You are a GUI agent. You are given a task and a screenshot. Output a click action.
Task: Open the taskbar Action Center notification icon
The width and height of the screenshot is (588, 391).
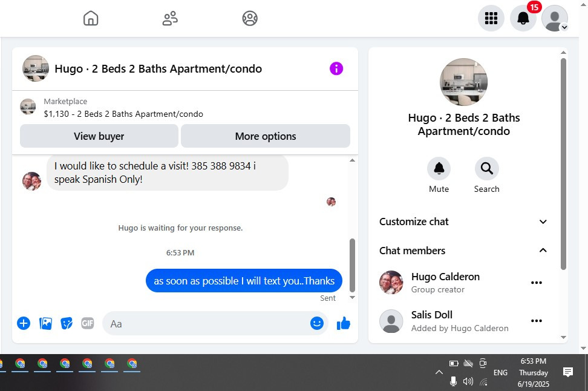pos(568,372)
